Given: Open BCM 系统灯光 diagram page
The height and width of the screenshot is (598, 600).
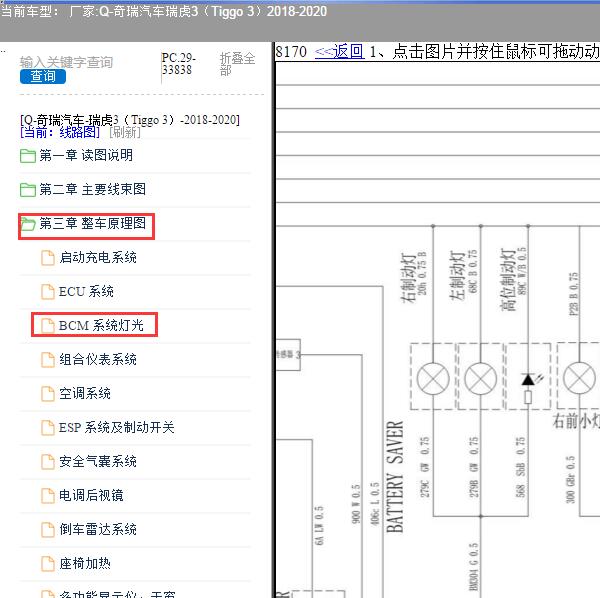Looking at the screenshot, I should [x=101, y=325].
